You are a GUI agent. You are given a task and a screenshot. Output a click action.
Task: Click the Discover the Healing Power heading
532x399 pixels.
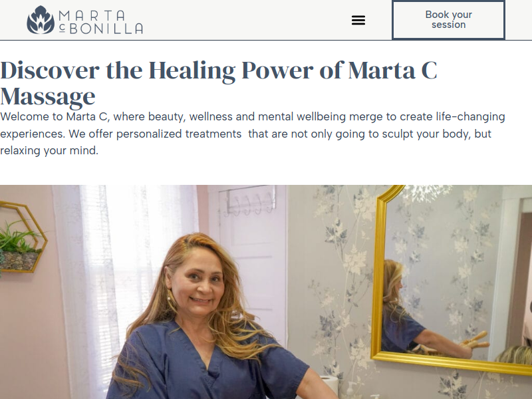click(219, 83)
